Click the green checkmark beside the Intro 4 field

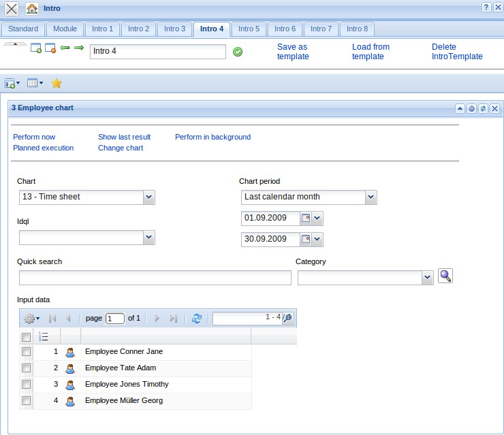tap(238, 52)
